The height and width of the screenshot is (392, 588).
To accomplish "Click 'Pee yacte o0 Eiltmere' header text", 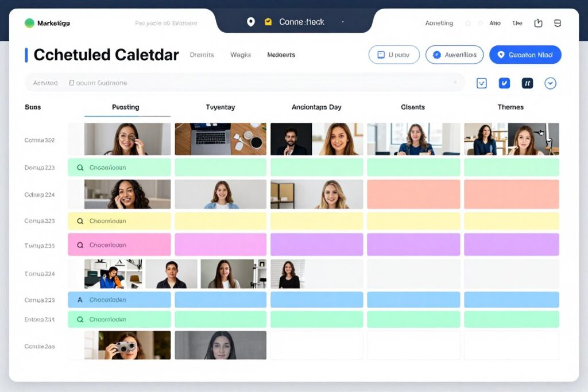I will click(x=166, y=23).
